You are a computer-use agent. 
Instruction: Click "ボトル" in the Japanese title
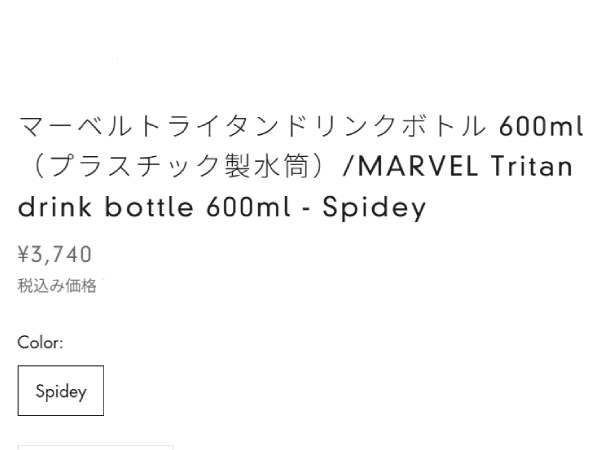tap(438, 126)
